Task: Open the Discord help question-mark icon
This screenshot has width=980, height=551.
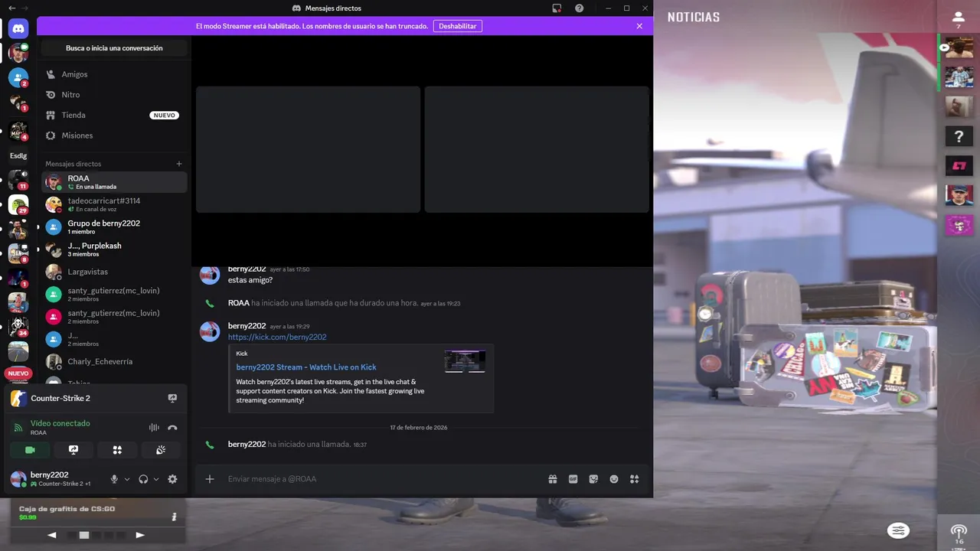Action: (579, 8)
